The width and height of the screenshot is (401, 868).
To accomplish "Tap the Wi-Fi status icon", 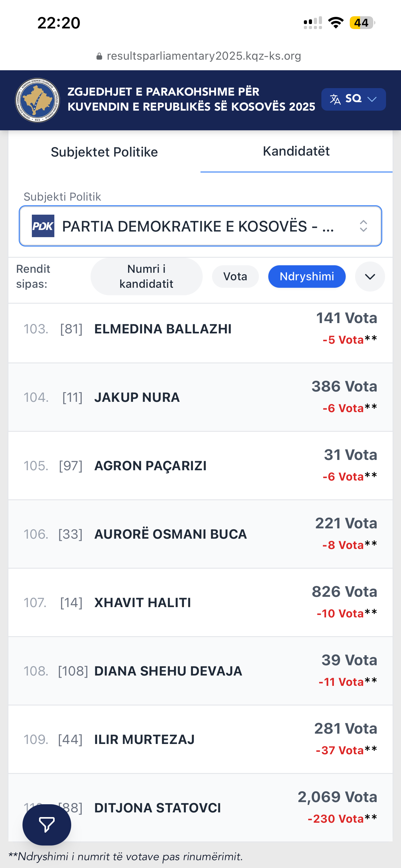I will tap(336, 23).
